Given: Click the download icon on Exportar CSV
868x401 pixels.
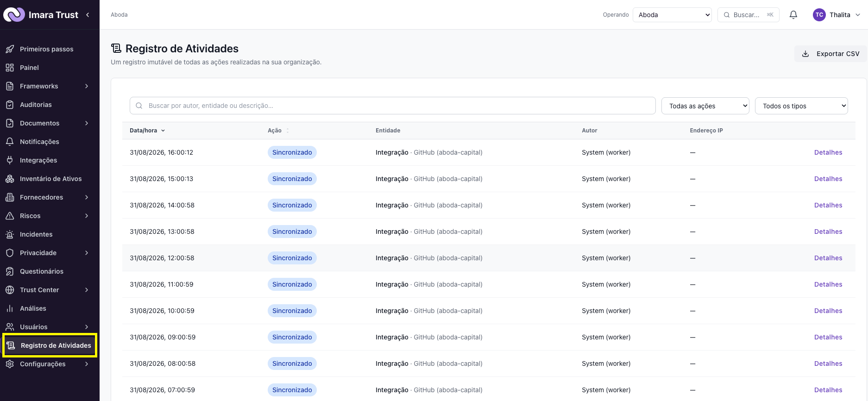Looking at the screenshot, I should tap(805, 54).
